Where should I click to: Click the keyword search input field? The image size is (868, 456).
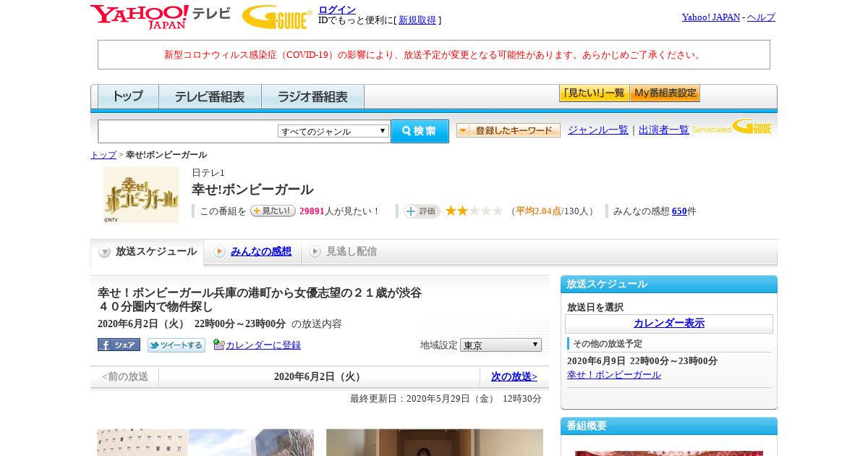click(188, 131)
